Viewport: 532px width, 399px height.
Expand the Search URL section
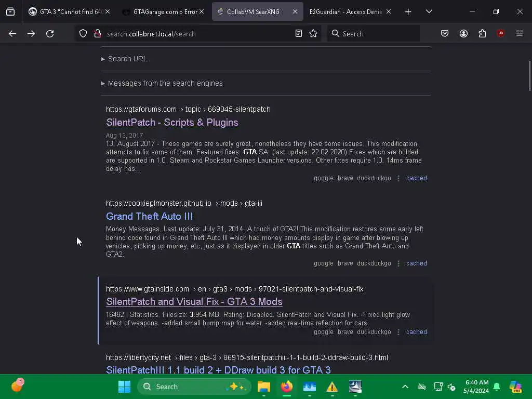[124, 59]
